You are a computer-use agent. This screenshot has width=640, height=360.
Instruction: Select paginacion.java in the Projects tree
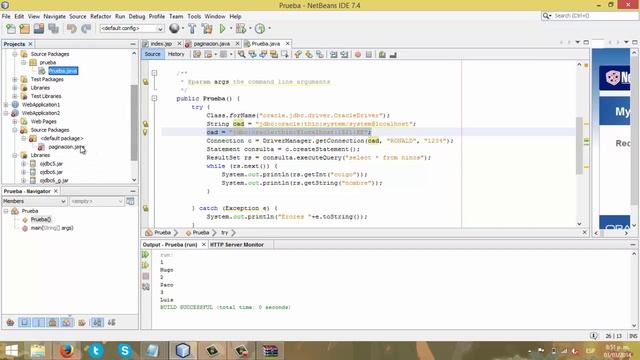coord(66,147)
